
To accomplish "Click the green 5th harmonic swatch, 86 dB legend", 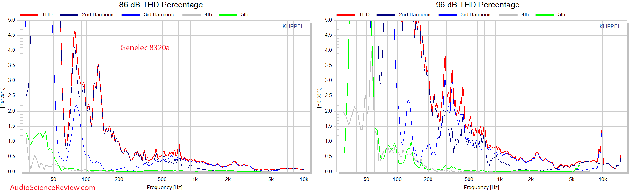I will (228, 15).
